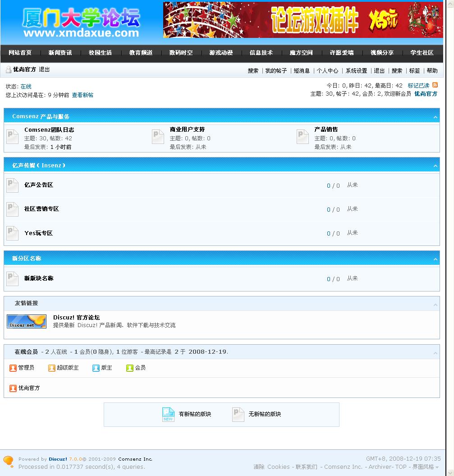
Task: Click 清除 Cookies footer link
Action: point(271,467)
